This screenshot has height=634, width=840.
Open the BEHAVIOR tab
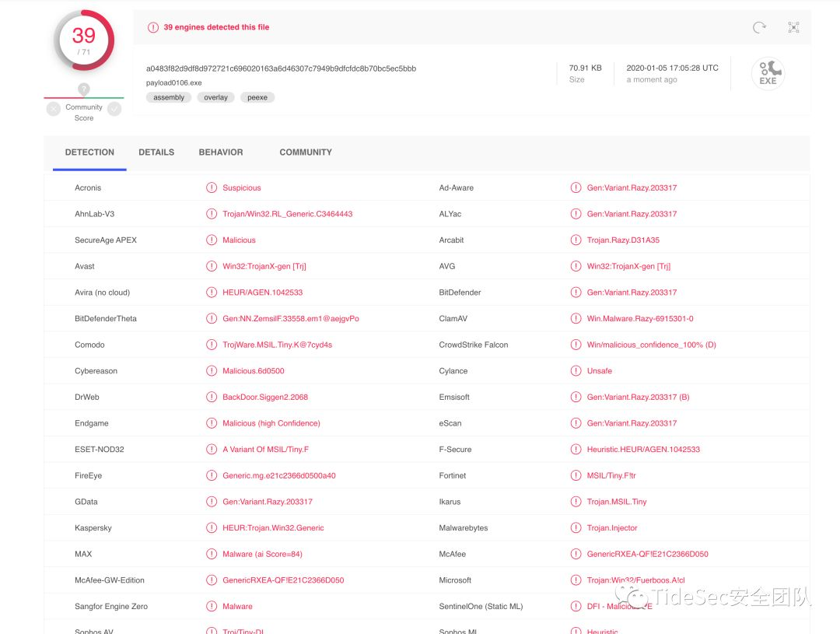pyautogui.click(x=221, y=152)
